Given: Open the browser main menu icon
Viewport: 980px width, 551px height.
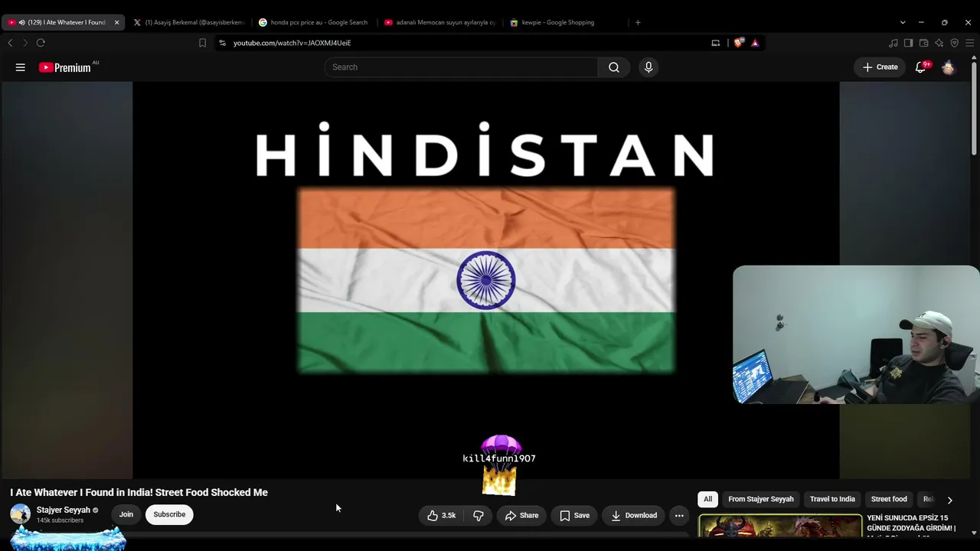Looking at the screenshot, I should point(970,43).
